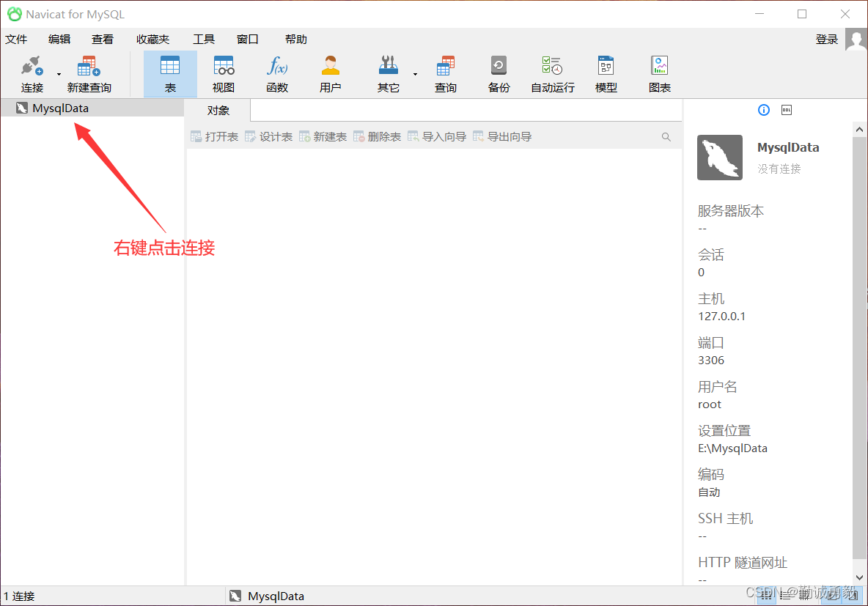Click the 删除表 (Delete Table) button
868x606 pixels.
pyautogui.click(x=377, y=137)
